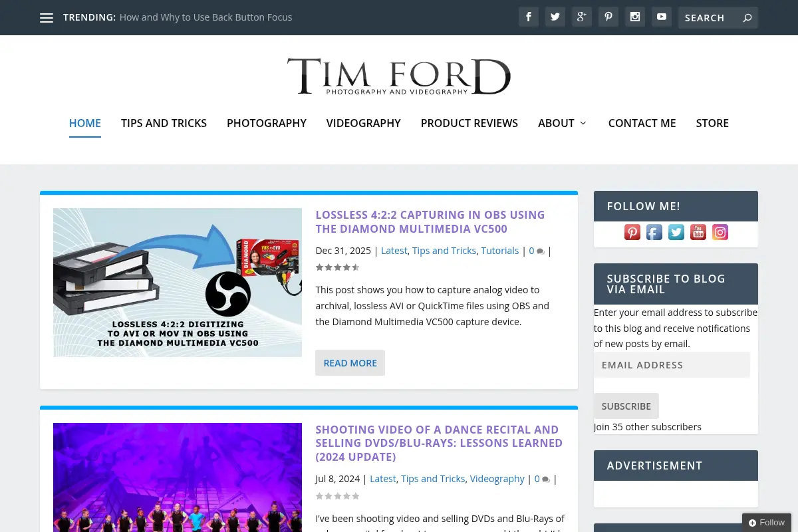Click Videography category on dance recital post
Viewport: 798px width, 532px height.
tap(497, 479)
